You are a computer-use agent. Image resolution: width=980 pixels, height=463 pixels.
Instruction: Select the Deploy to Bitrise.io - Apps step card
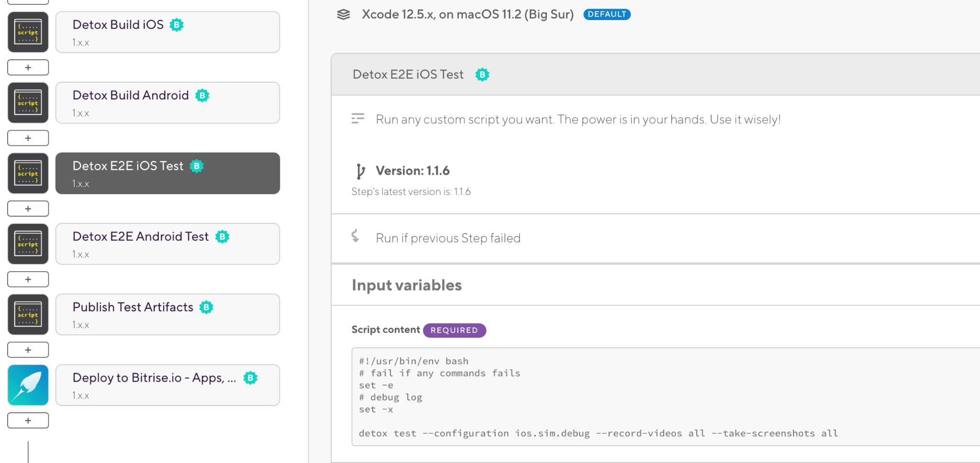click(x=167, y=385)
